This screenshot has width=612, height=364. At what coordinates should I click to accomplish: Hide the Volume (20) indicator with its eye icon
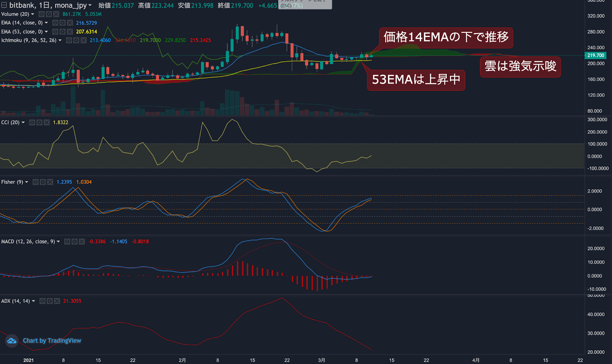42,14
